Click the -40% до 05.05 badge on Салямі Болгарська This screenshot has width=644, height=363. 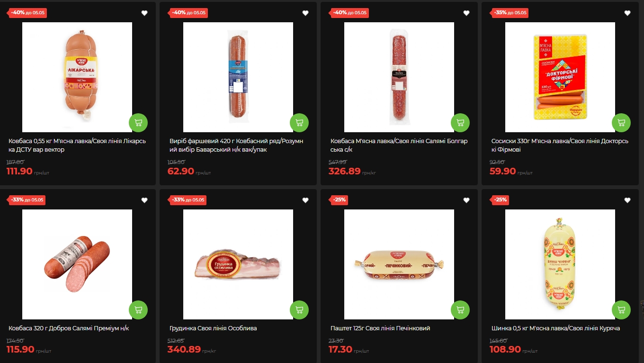(350, 12)
